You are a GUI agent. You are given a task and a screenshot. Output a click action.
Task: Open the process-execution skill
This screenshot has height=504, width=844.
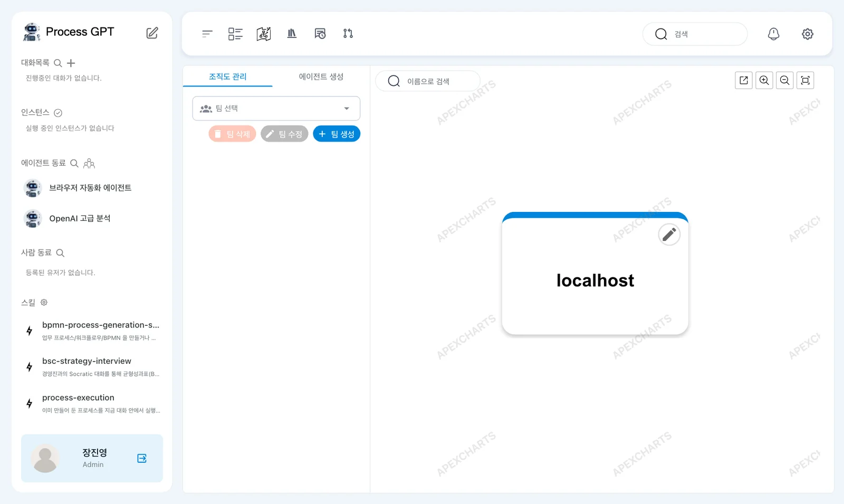pyautogui.click(x=92, y=404)
